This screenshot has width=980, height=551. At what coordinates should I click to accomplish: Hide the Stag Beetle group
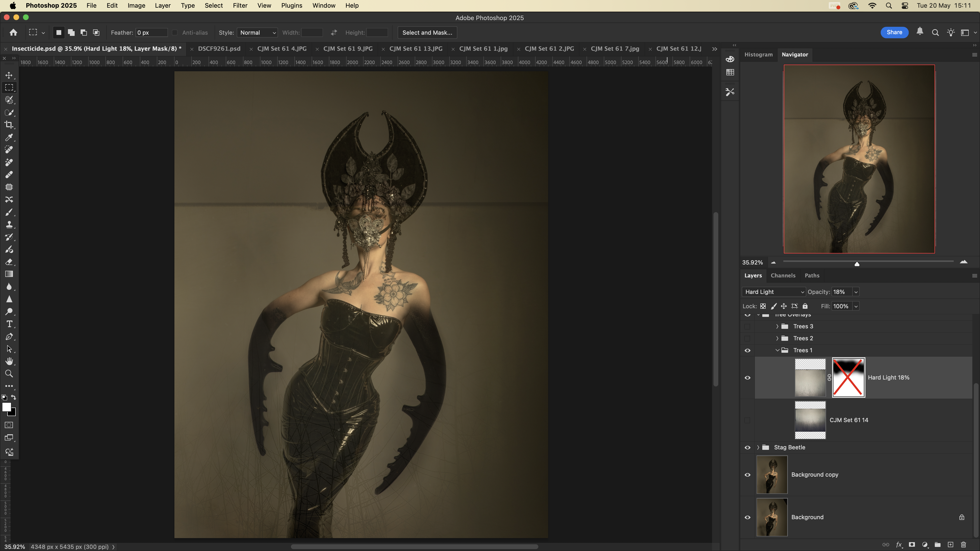tap(747, 448)
